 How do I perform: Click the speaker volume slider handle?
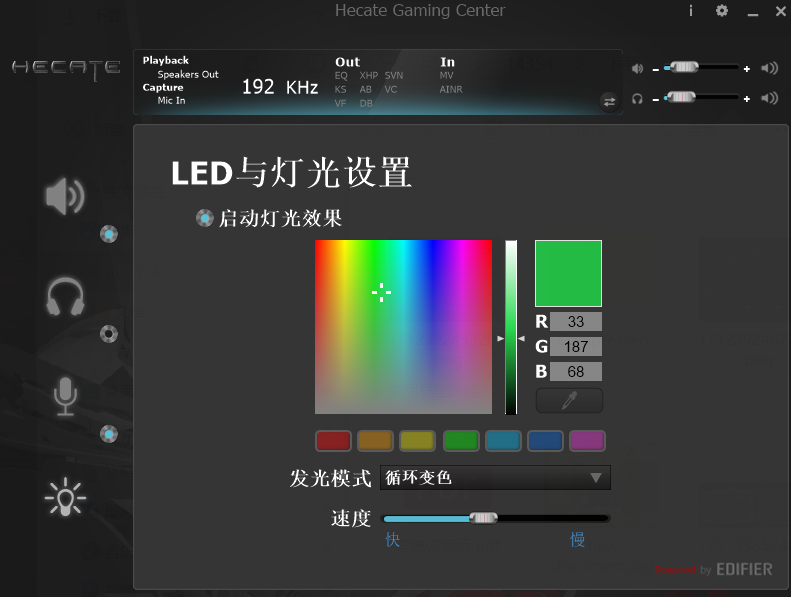pos(684,67)
